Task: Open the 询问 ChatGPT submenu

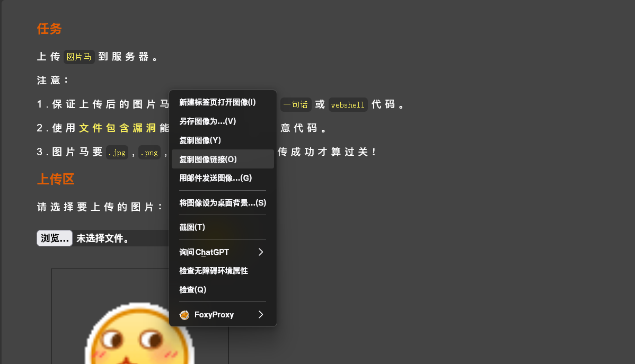Action: click(x=223, y=252)
